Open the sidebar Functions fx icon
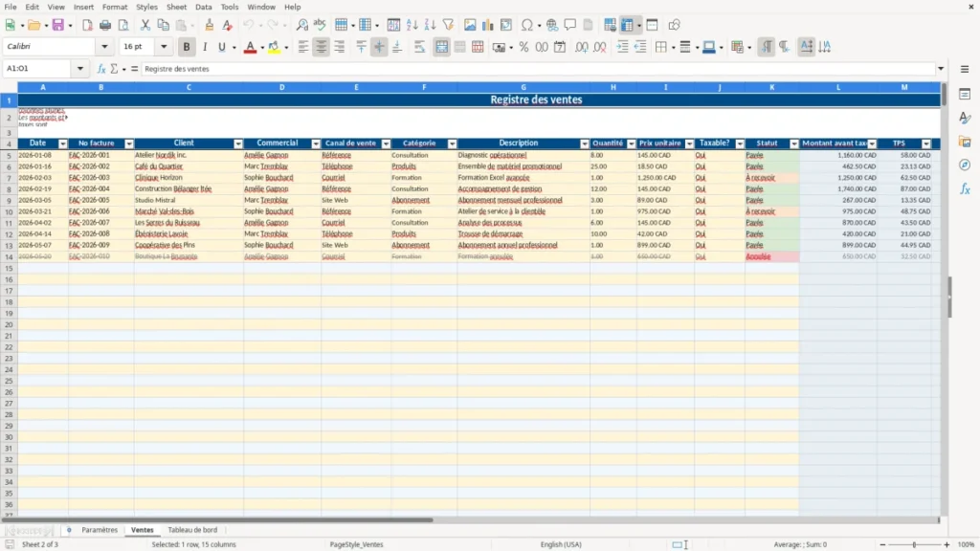 (965, 189)
